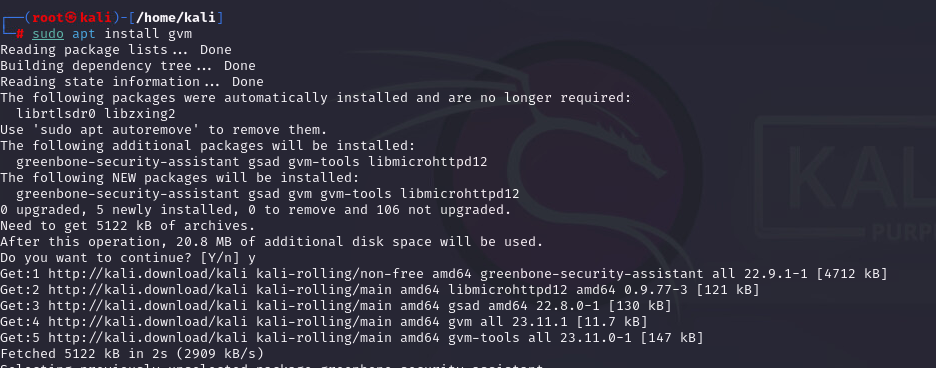Click the /home/kali directory path
This screenshot has width=936, height=368.
pyautogui.click(x=177, y=18)
